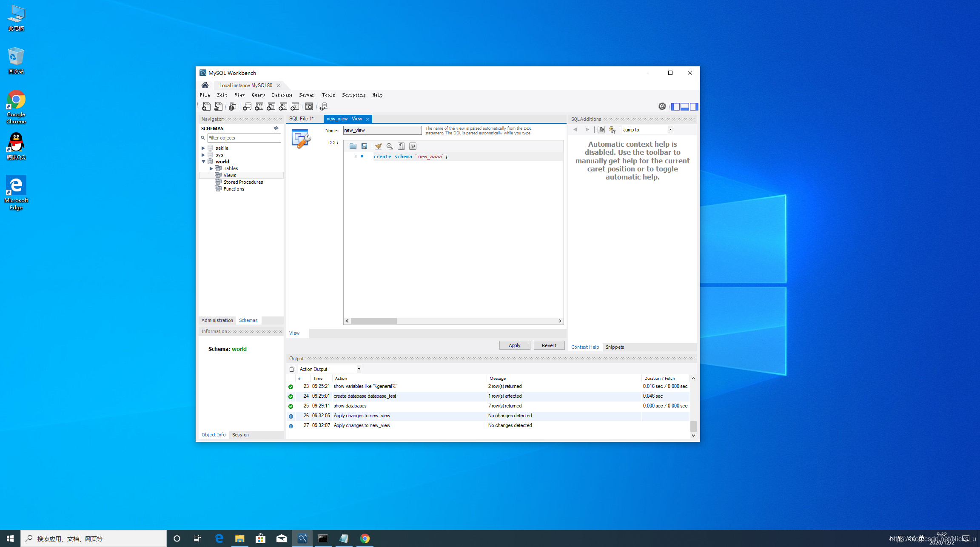The image size is (980, 547).
Task: Click the create new schema icon
Action: point(247,106)
